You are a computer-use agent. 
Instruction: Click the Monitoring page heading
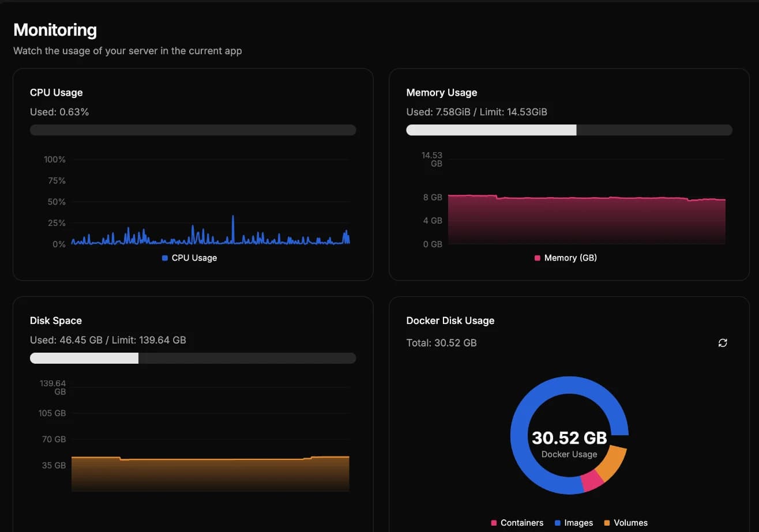[55, 30]
